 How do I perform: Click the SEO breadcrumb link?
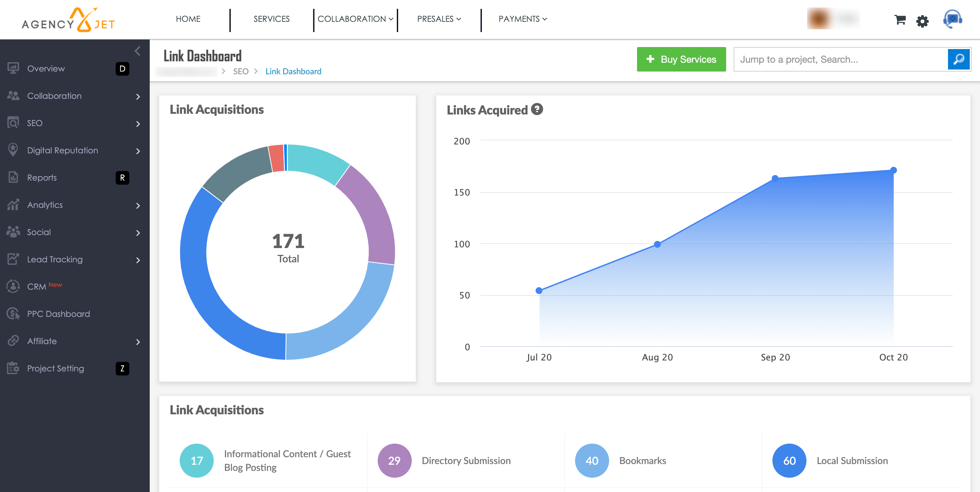[241, 72]
